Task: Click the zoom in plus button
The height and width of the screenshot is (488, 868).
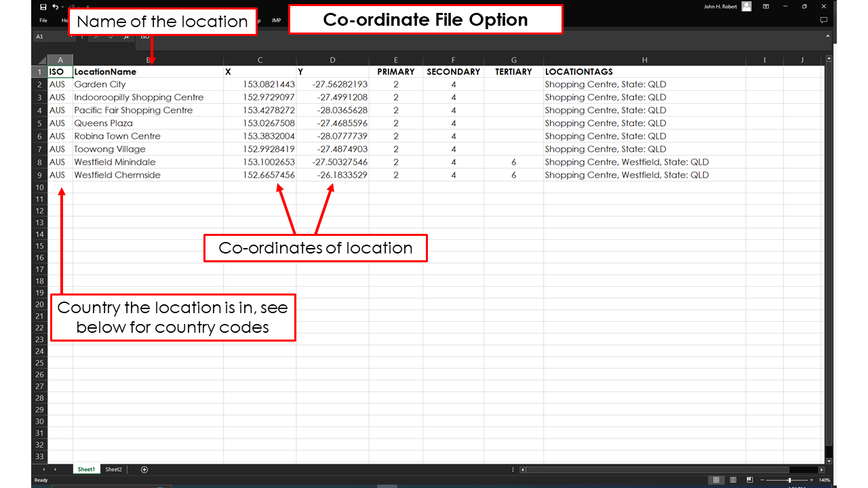Action: point(812,480)
